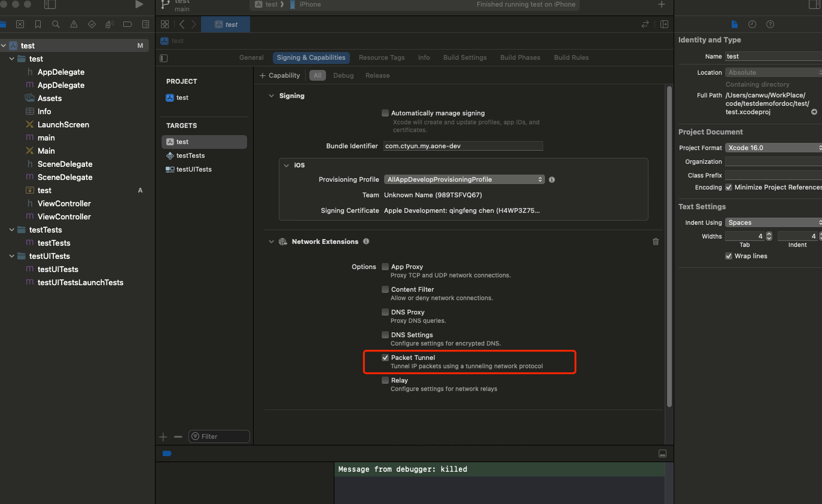Collapse the iOS signing subsection
The height and width of the screenshot is (504, 822).
[x=285, y=165]
